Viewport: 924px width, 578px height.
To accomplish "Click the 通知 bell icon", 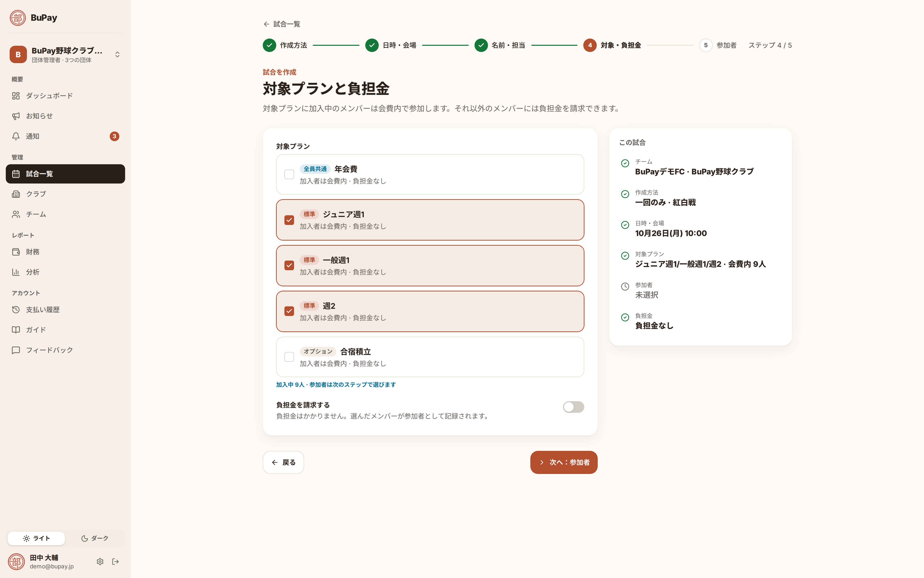I will [16, 136].
